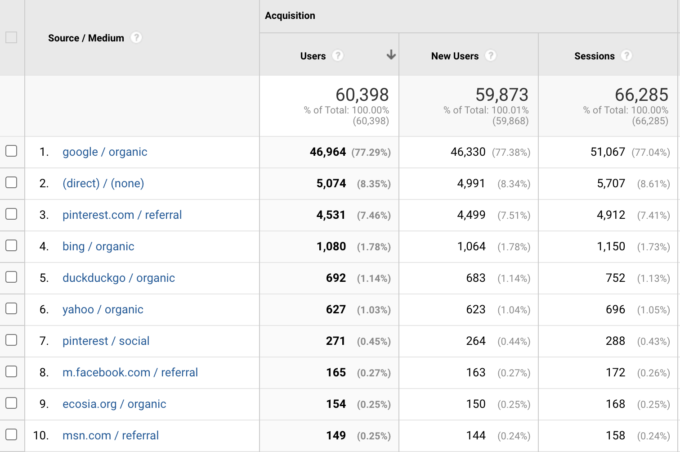Screen dimensions: 680x452
Task: Select google organic users value 46,964
Action: pos(328,152)
